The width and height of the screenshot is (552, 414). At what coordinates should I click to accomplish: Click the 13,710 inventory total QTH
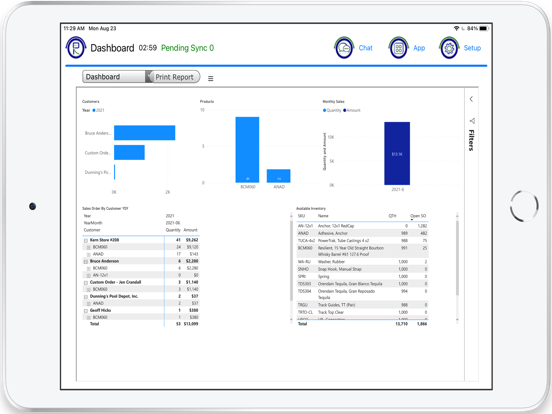tap(401, 324)
